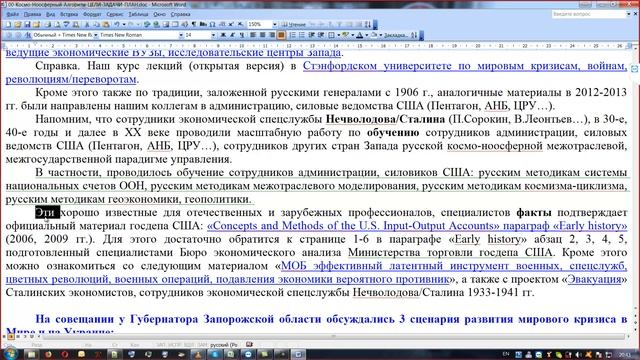Click the Print icon in toolbar
The width and height of the screenshot is (640, 360).
tap(48, 24)
